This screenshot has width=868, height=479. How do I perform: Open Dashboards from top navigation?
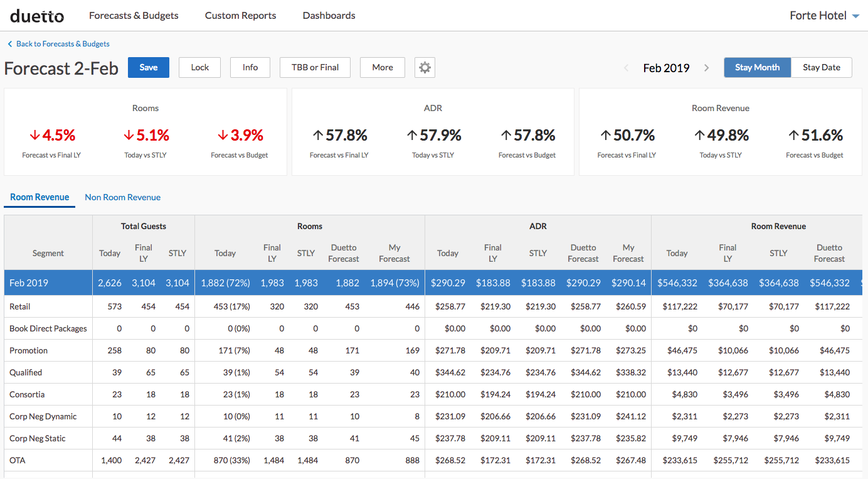[329, 16]
